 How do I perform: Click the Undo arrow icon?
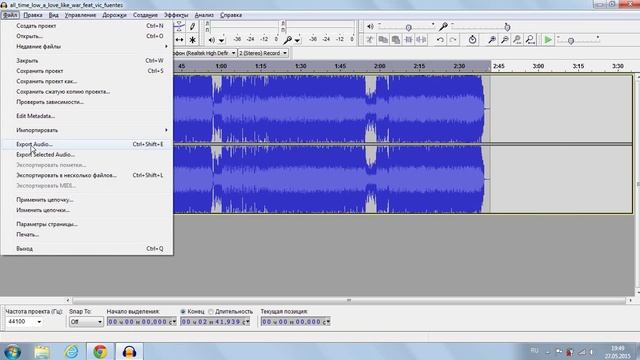pyautogui.click(x=440, y=40)
